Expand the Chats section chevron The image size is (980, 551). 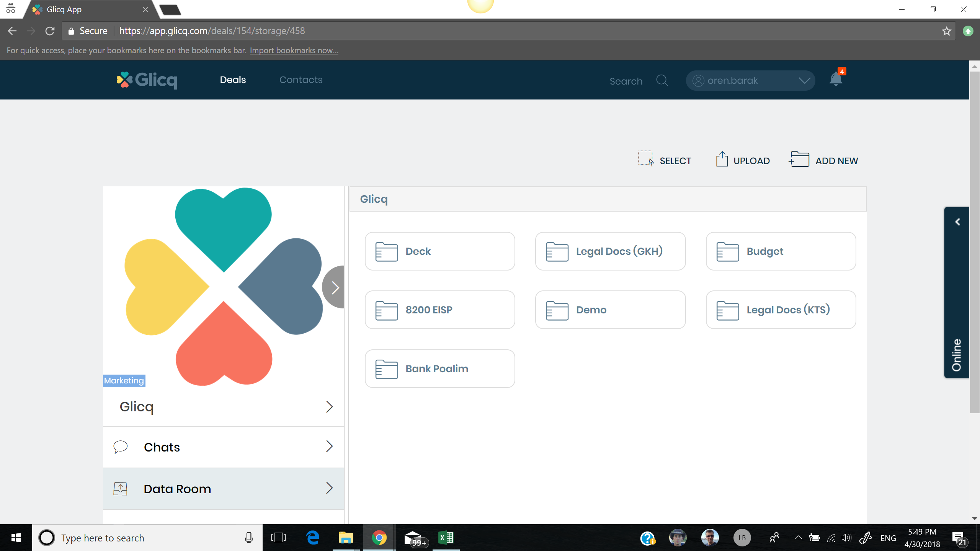click(329, 447)
